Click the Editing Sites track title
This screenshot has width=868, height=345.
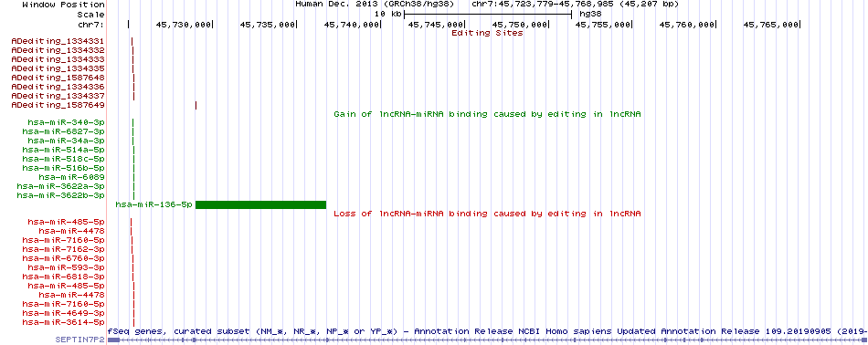click(x=487, y=33)
